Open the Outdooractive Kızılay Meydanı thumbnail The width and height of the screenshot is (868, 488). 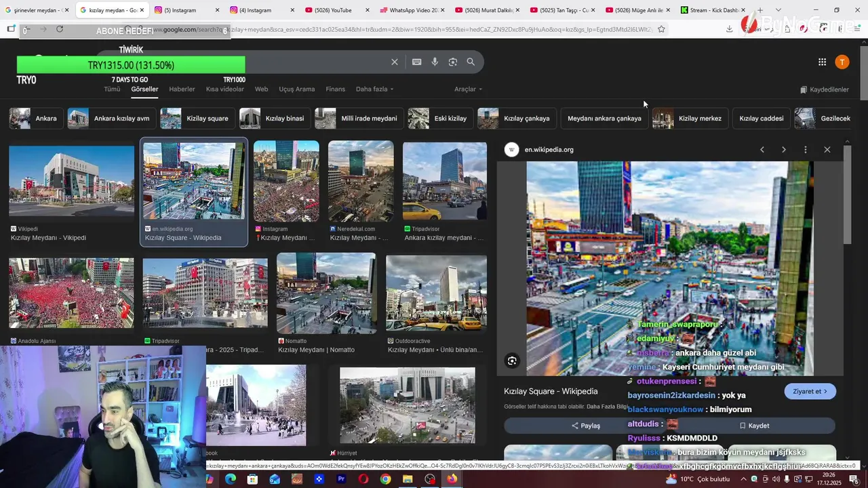coord(436,293)
